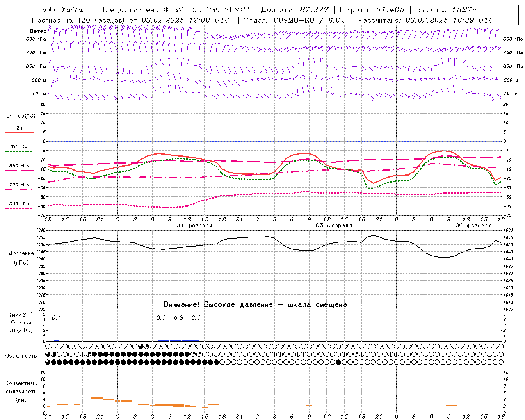Viewport: 525px width, 420px height.
Task: Click the Ветер label of the wind panel
Action: click(x=38, y=31)
